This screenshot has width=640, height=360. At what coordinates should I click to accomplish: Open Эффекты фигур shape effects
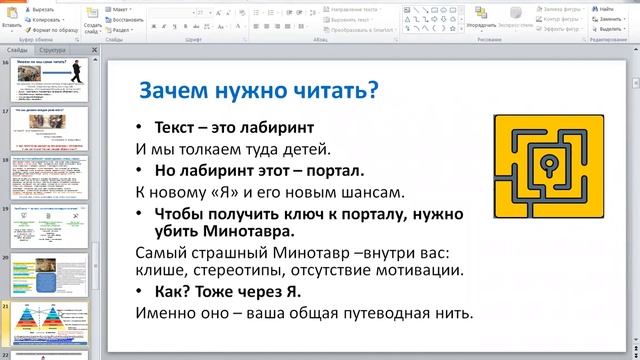click(x=559, y=29)
